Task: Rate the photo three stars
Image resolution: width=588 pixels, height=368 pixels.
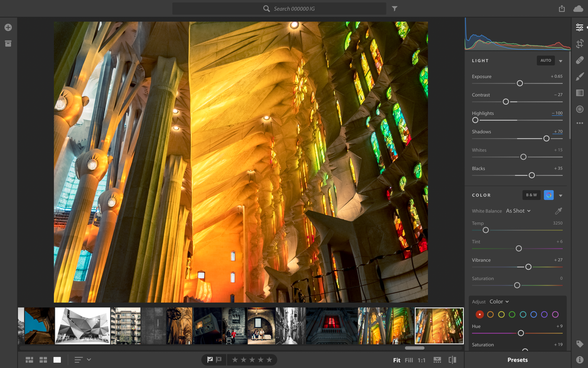Action: (x=252, y=360)
